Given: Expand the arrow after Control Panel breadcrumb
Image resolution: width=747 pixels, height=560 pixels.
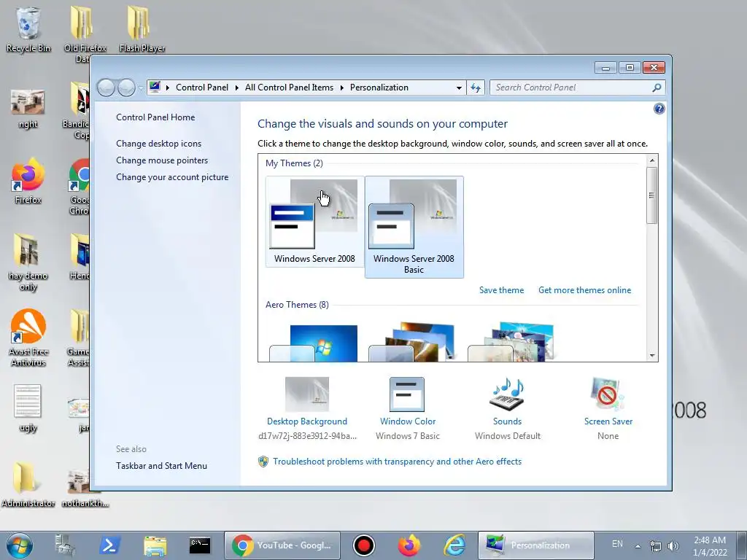Looking at the screenshot, I should pos(237,87).
